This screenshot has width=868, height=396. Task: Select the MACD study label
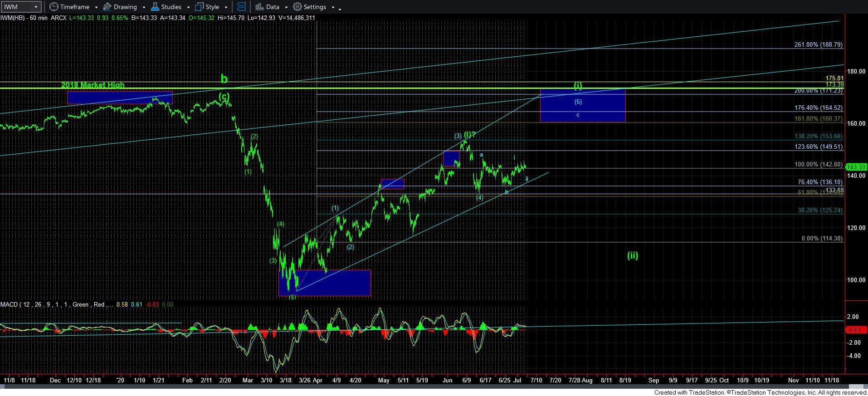[9, 304]
